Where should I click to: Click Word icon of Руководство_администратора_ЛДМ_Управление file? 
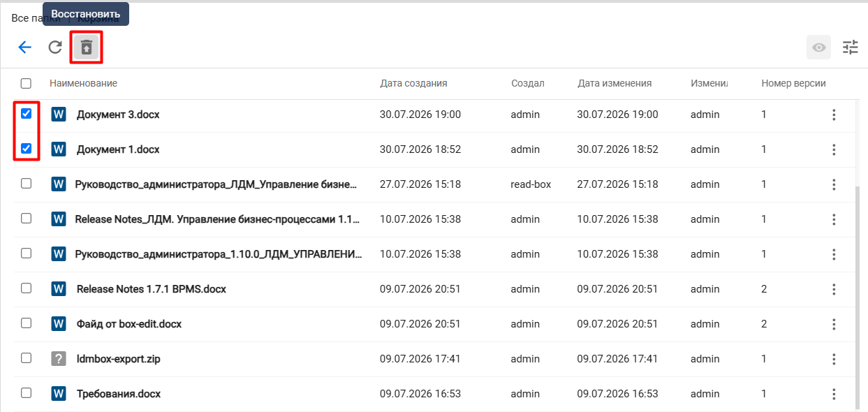59,184
